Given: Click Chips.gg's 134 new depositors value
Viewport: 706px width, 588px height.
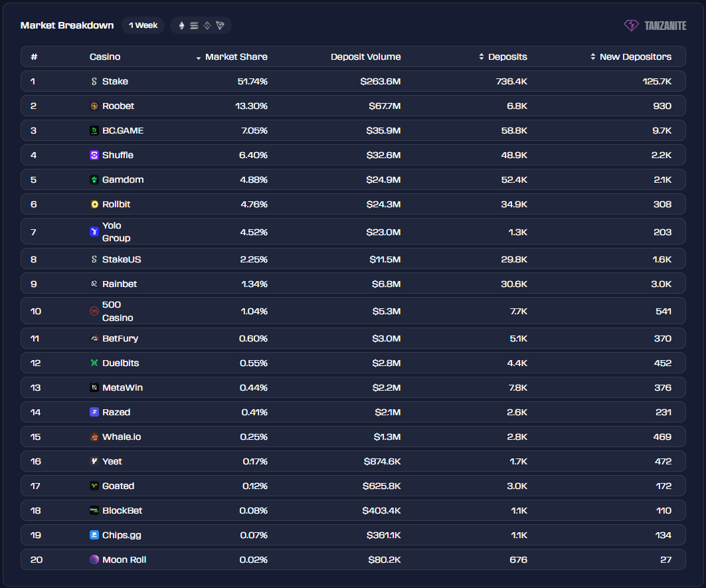Looking at the screenshot, I should 663,535.
